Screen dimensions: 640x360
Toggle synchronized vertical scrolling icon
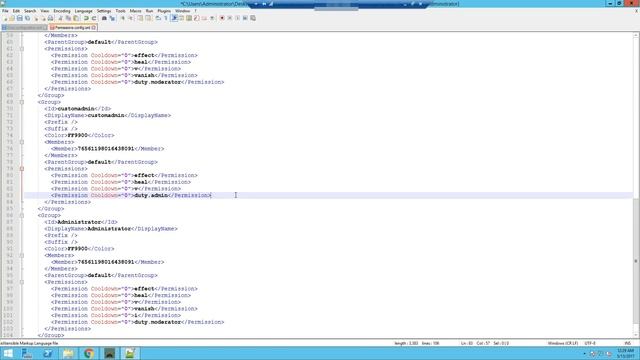coord(140,18)
